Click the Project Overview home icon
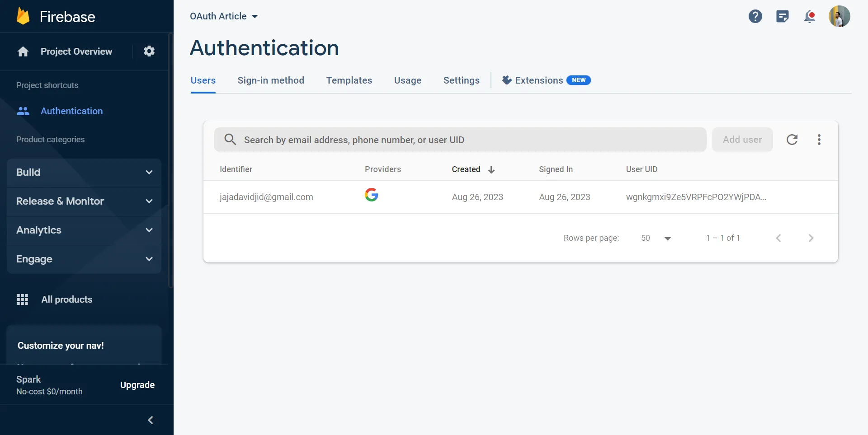Viewport: 868px width, 435px height. pos(23,51)
